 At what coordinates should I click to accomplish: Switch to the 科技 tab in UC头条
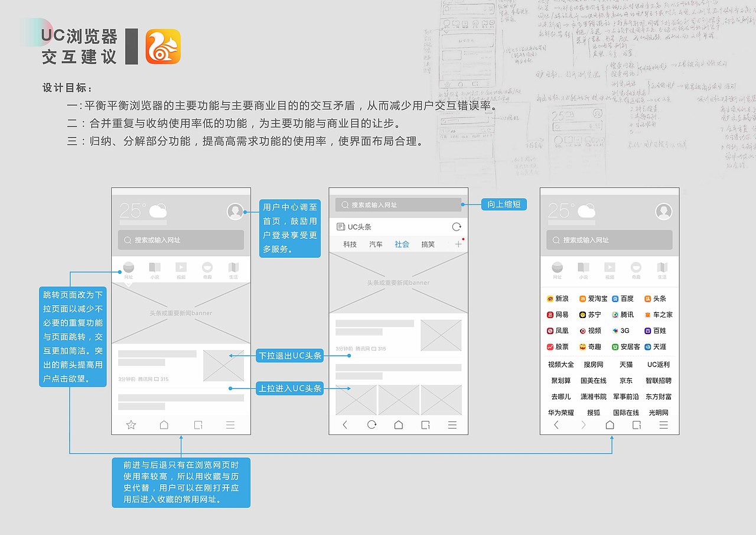[350, 244]
